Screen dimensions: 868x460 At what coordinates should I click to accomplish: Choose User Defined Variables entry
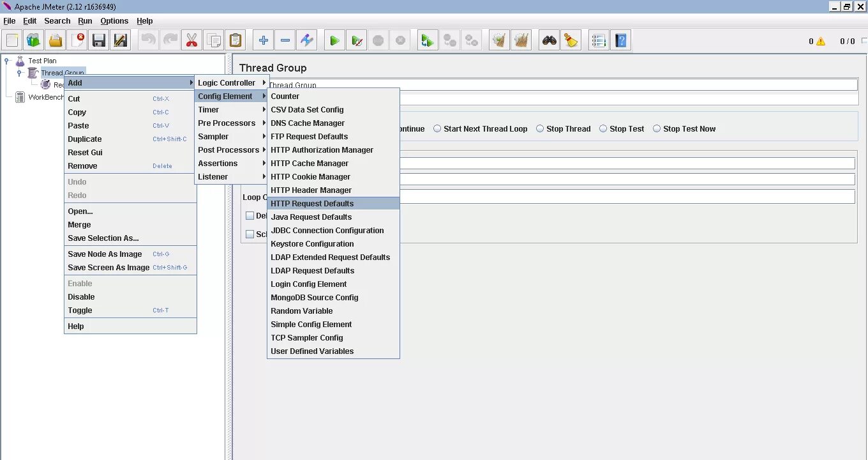[x=333, y=351]
